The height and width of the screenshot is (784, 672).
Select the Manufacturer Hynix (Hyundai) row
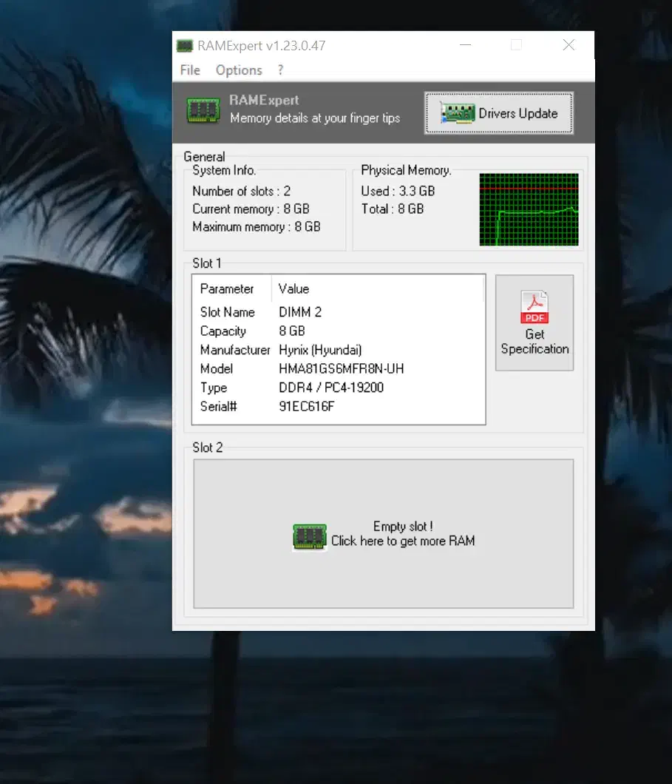point(320,350)
